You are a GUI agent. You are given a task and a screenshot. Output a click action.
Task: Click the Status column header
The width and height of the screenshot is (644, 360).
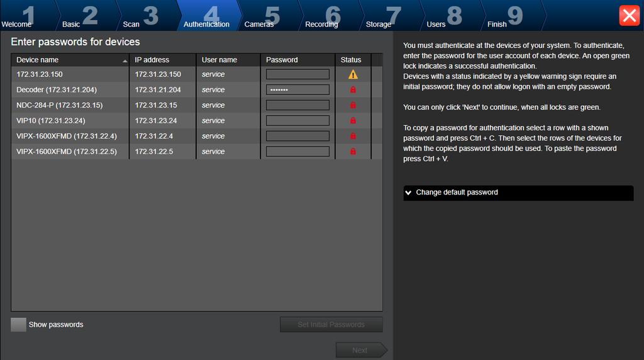[x=353, y=60]
